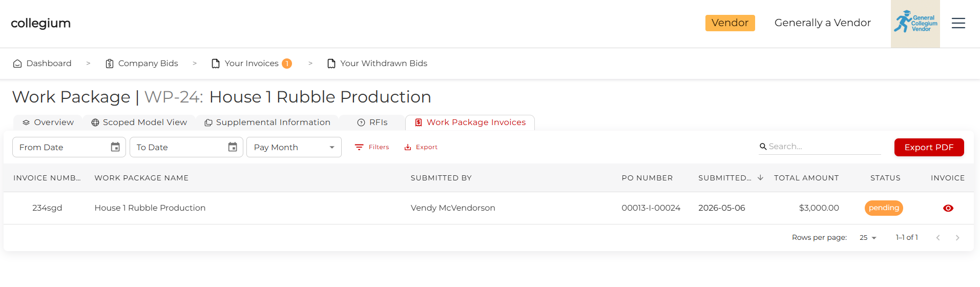Viewport: 980px width, 287px height.
Task: Sort by Invoice Number column
Action: pyautogui.click(x=47, y=178)
